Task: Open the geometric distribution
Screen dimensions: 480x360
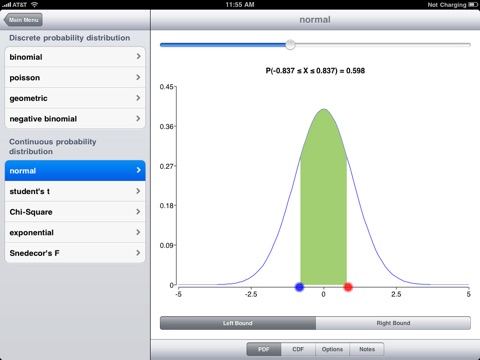Action: tap(75, 98)
